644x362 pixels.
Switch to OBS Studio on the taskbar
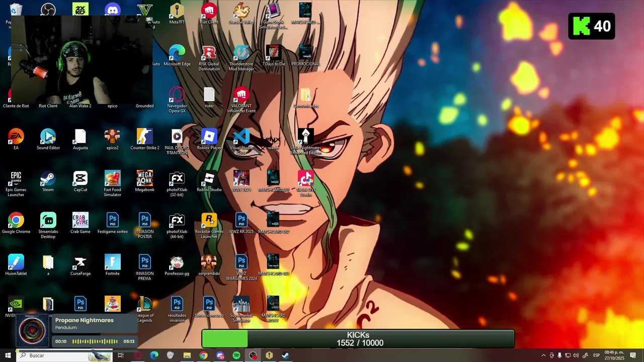[x=253, y=355]
